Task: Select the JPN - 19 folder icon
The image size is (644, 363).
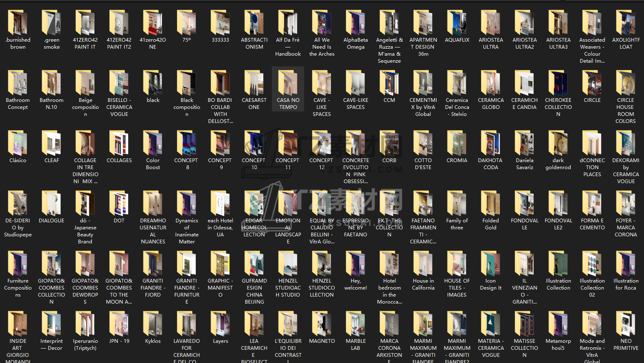Action: 119,324
